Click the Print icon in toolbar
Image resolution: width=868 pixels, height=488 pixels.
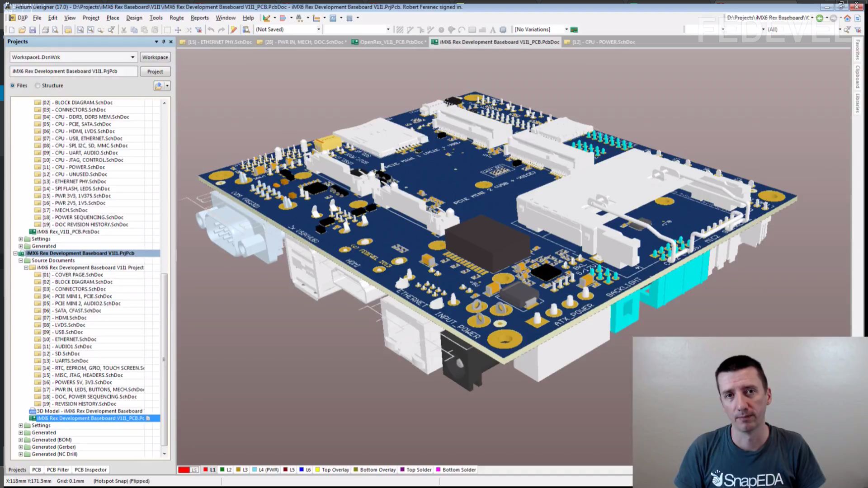(45, 30)
